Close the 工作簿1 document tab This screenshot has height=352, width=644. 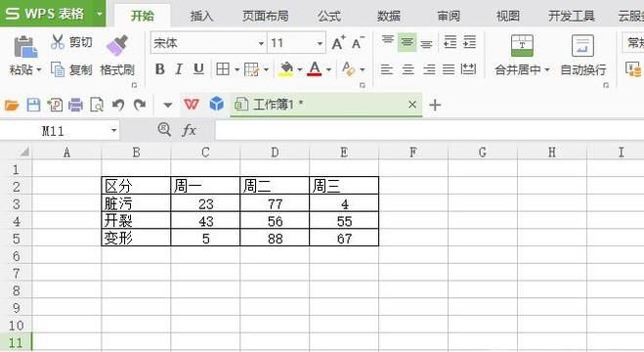pos(412,105)
